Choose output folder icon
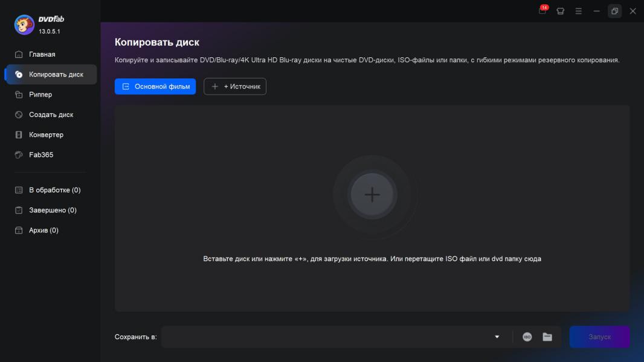This screenshot has width=644, height=362. [547, 337]
